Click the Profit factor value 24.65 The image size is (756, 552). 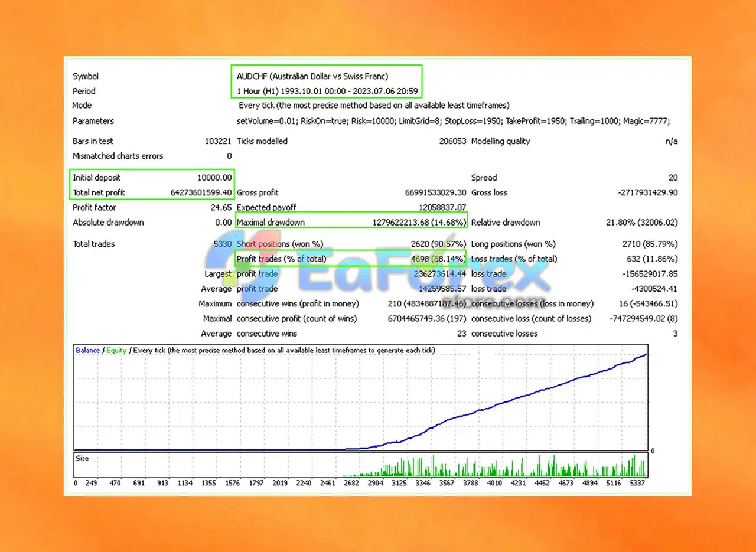pos(221,208)
